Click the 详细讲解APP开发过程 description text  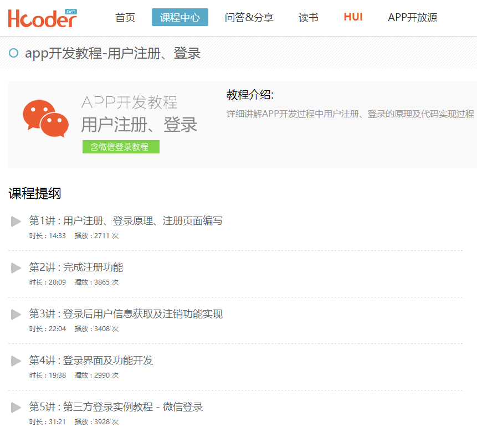pyautogui.click(x=350, y=114)
